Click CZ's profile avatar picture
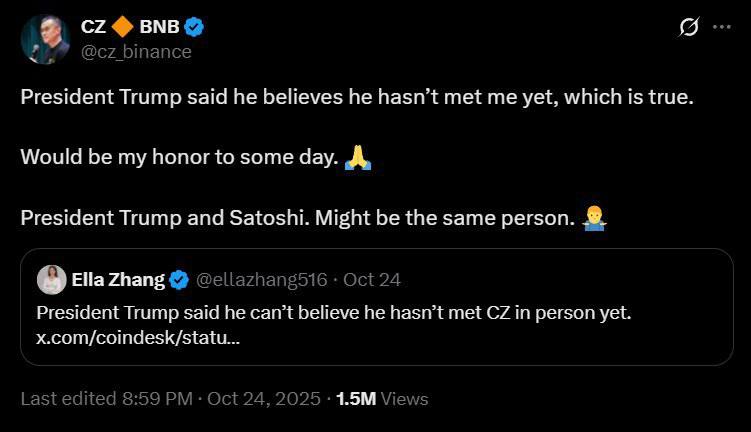Image resolution: width=751 pixels, height=432 pixels. coord(45,39)
